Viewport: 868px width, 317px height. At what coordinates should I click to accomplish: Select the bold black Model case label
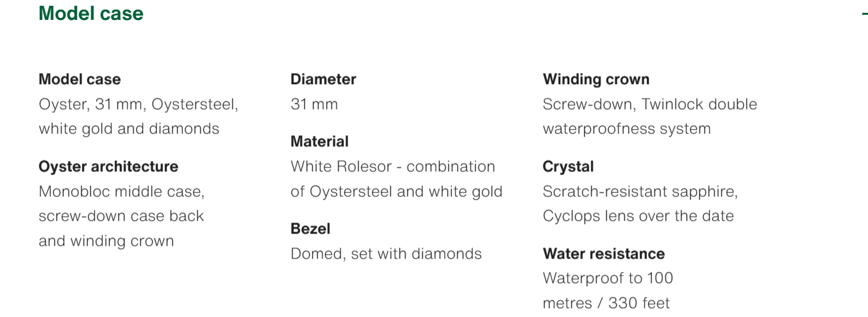(79, 80)
